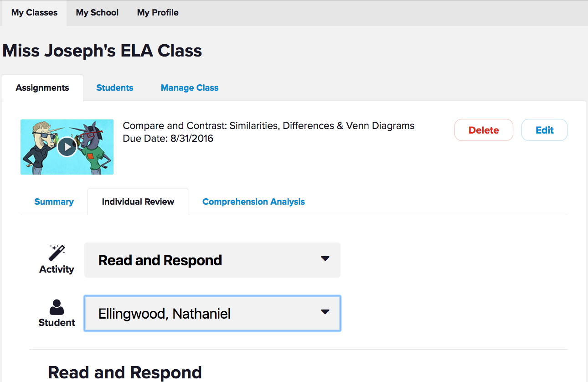The image size is (588, 382).
Task: Click the Student person icon
Action: point(57,307)
